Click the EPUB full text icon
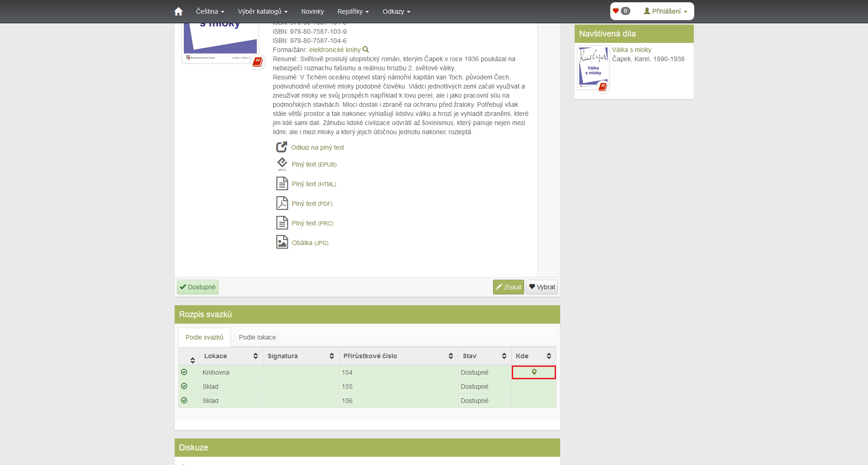Viewport: 868px width, 465px height. coord(282,164)
